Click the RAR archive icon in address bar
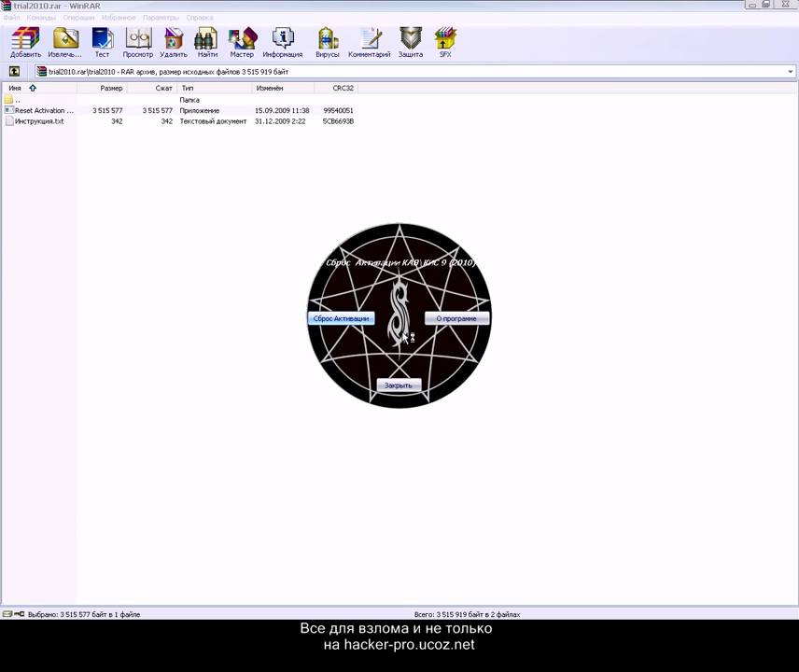This screenshot has width=799, height=672. [x=42, y=72]
